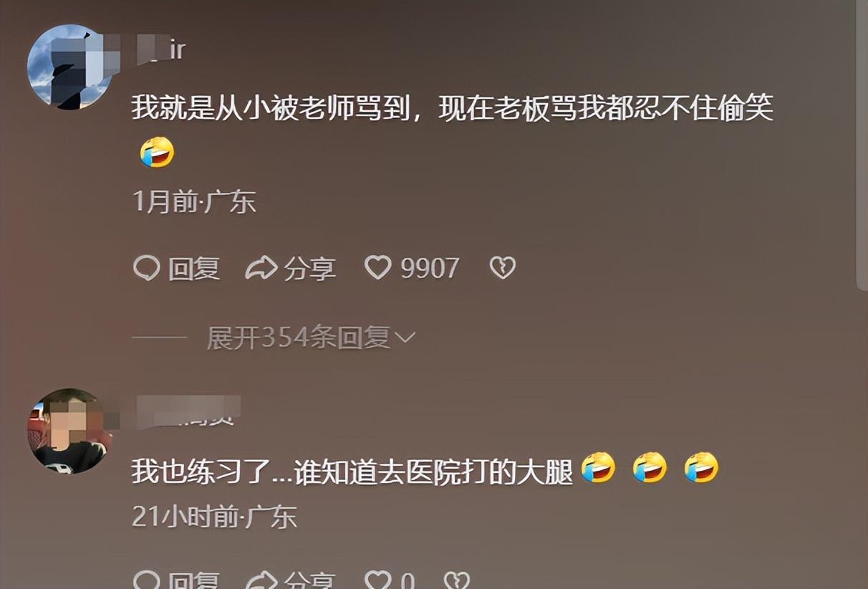Click the 9907 like count
The height and width of the screenshot is (589, 868).
(x=430, y=269)
